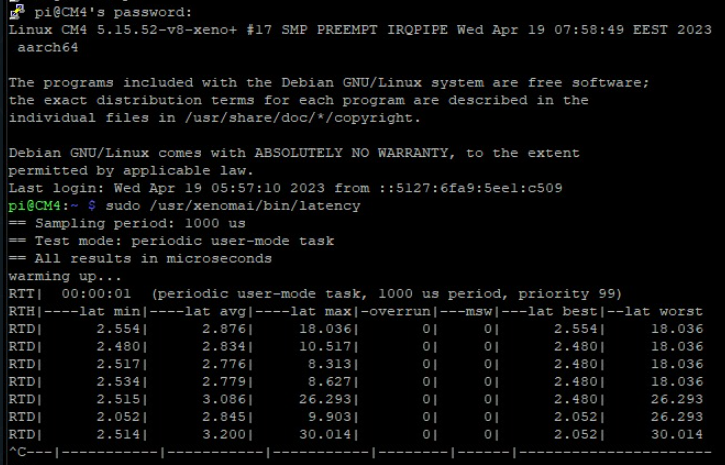Click the green pi@CM4 shell prompt

pyautogui.click(x=35, y=206)
